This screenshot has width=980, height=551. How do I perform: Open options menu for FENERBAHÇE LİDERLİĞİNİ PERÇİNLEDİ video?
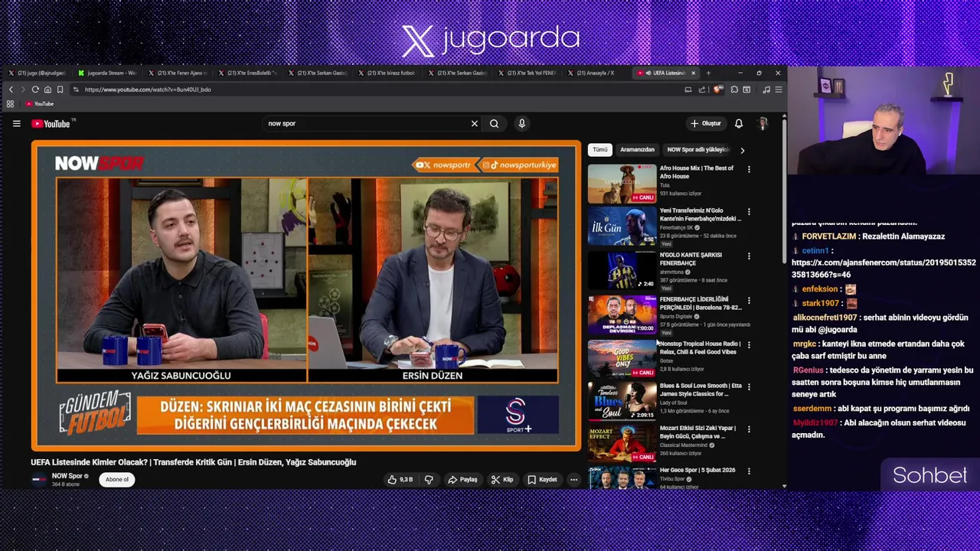tap(749, 300)
